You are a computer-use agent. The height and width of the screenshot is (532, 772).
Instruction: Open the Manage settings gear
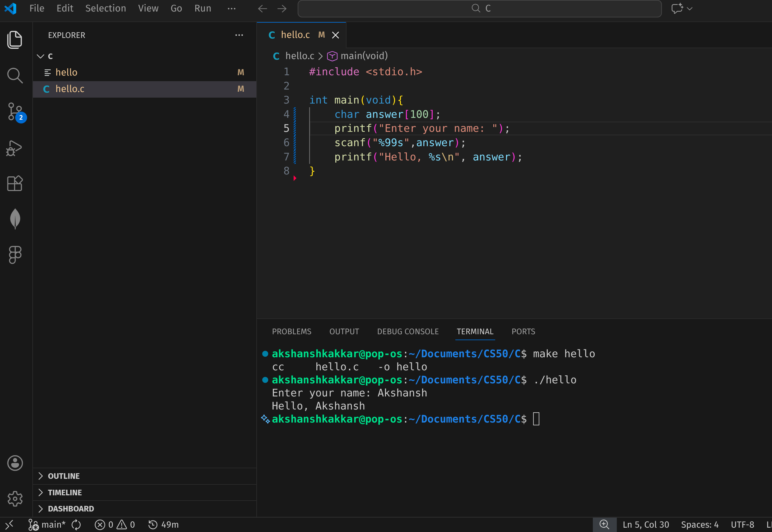15,499
